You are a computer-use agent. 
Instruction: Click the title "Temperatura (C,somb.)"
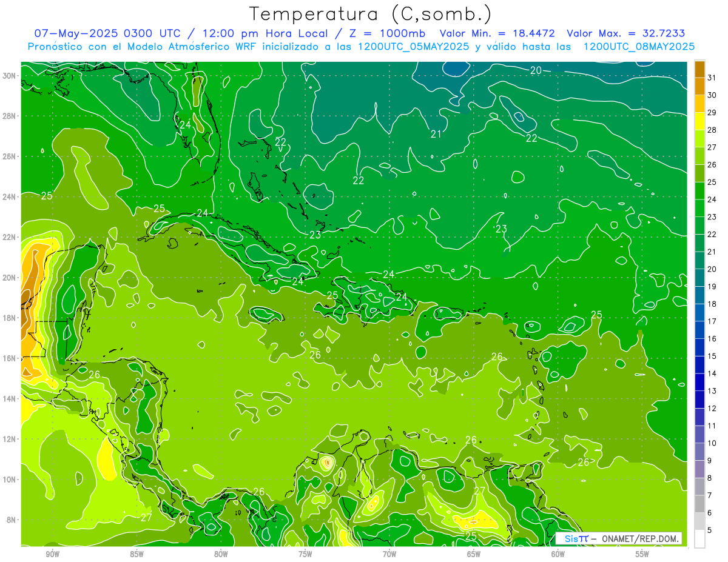coord(370,14)
